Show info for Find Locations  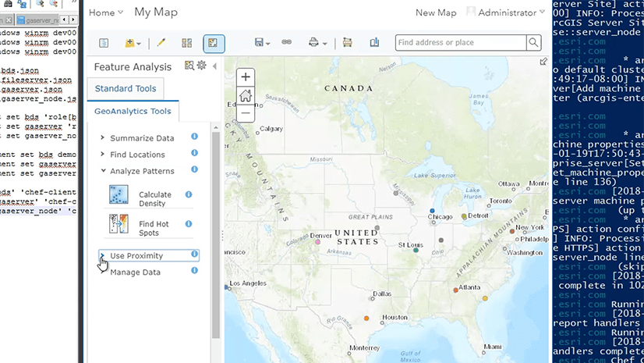194,152
